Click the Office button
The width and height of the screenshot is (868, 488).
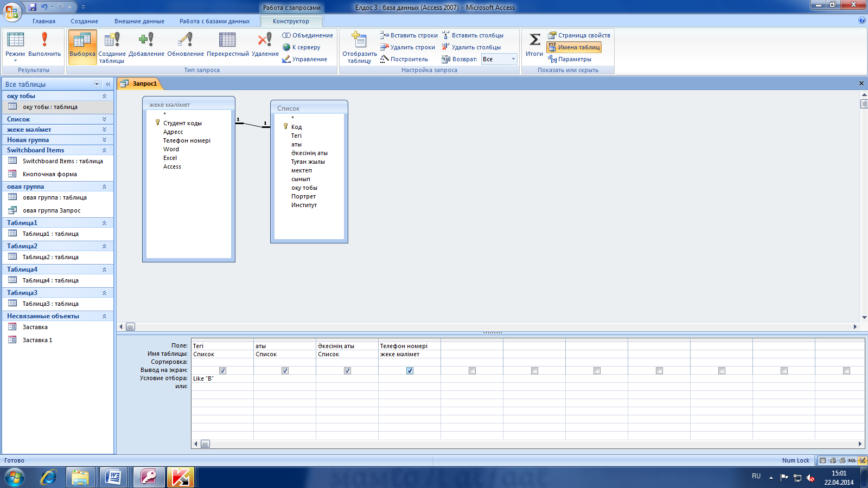point(11,11)
